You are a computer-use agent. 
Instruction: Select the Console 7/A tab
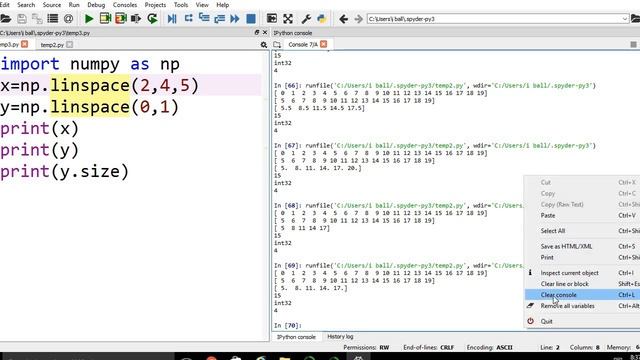(303, 44)
